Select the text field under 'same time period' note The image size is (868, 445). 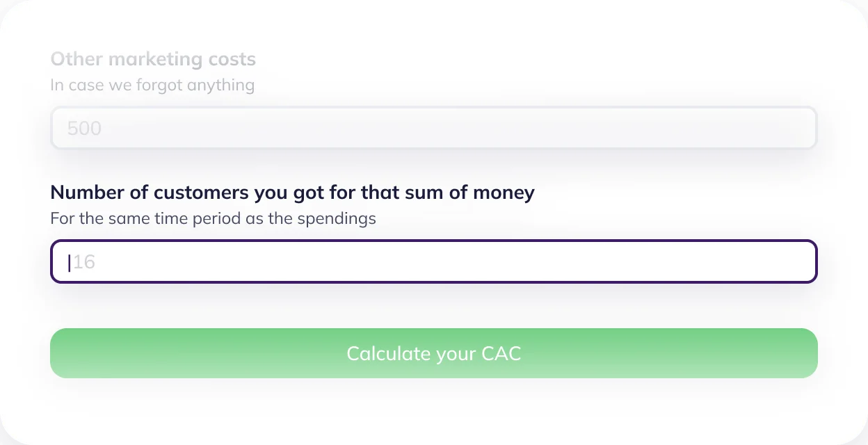434,261
